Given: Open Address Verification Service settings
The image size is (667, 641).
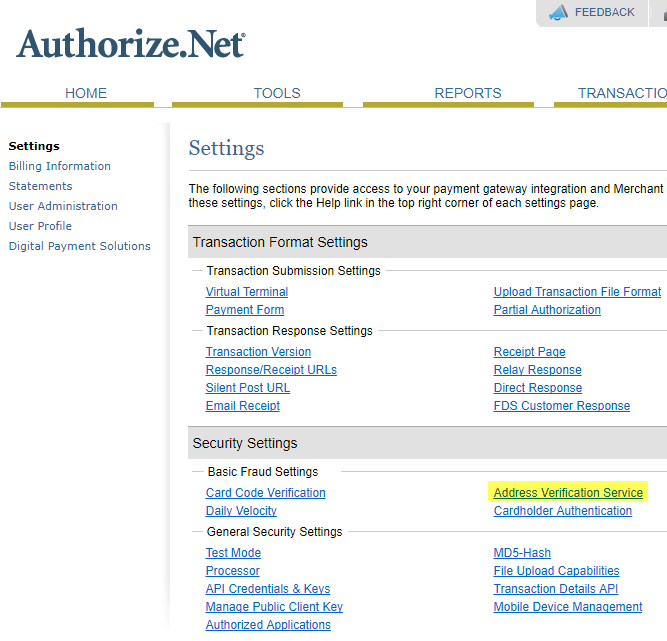Looking at the screenshot, I should (x=568, y=493).
